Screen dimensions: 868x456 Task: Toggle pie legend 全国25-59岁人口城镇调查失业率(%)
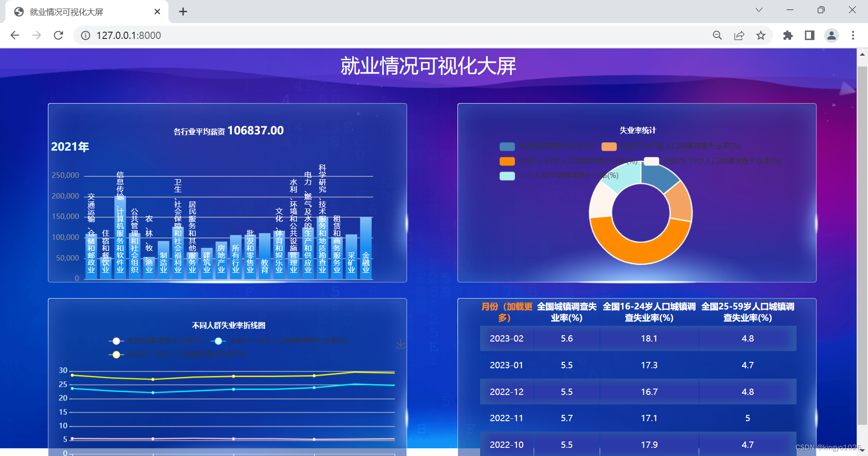tap(713, 161)
